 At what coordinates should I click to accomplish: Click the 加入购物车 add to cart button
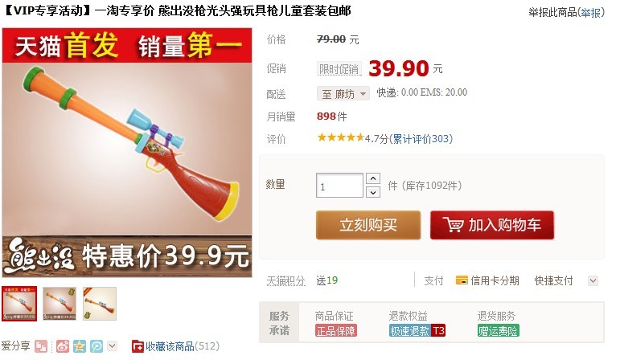coord(492,225)
